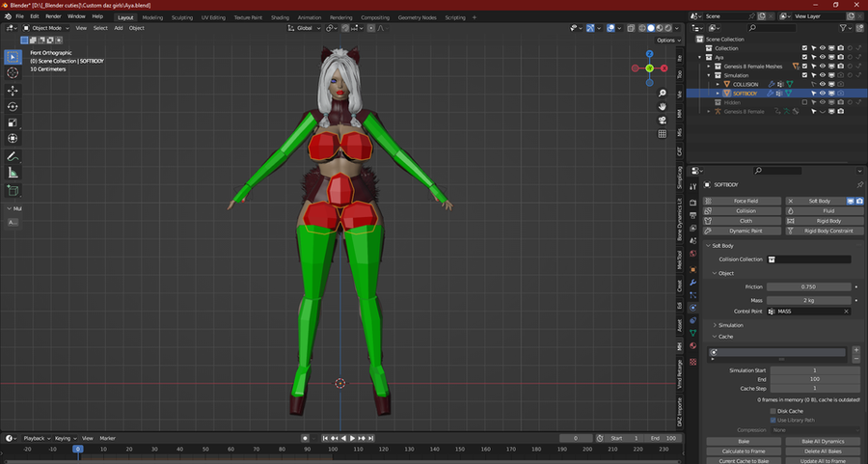Image resolution: width=868 pixels, height=464 pixels.
Task: Toggle Soft Body render display button
Action: 859,201
